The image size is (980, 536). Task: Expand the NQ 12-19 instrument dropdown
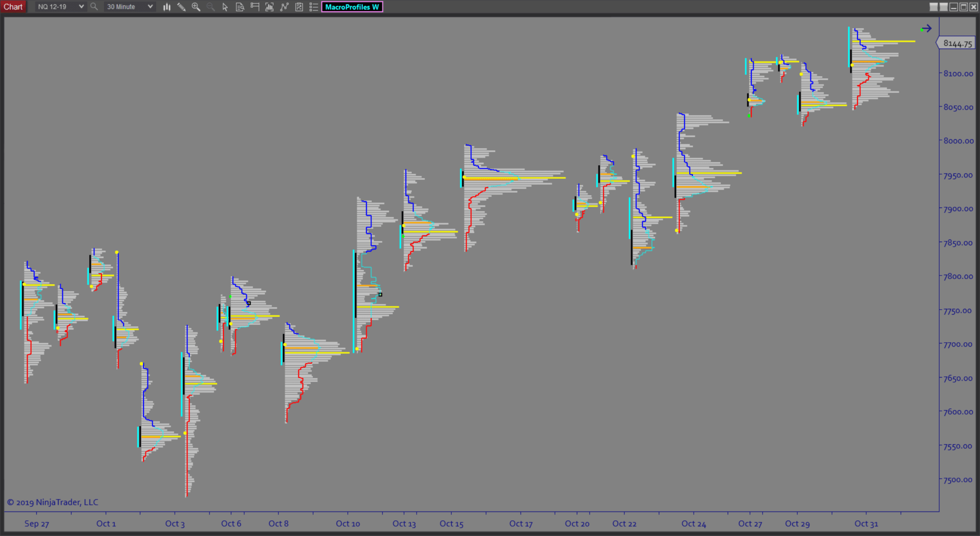pyautogui.click(x=81, y=7)
